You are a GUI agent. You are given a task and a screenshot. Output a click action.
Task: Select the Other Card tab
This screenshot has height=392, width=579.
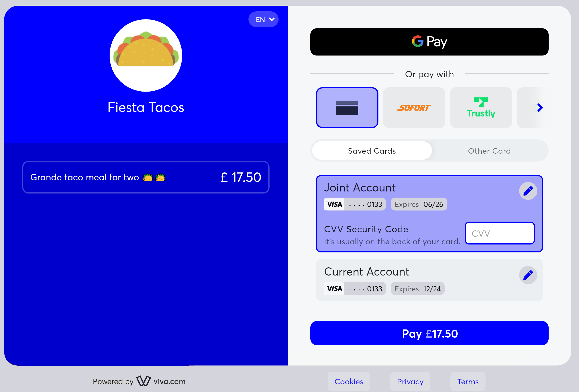[489, 151]
